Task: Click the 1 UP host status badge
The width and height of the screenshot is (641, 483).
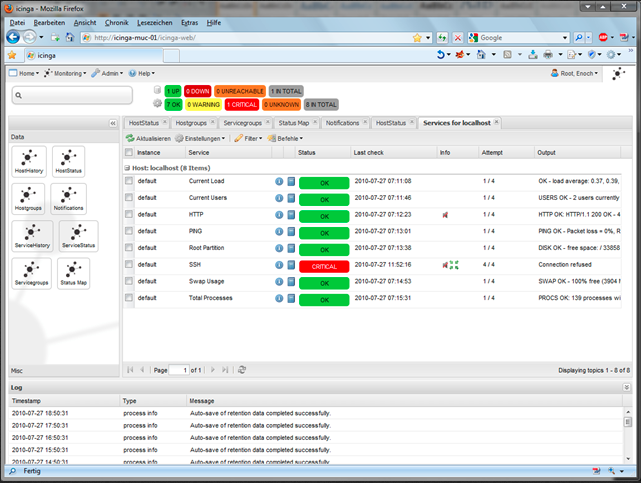Action: point(173,91)
